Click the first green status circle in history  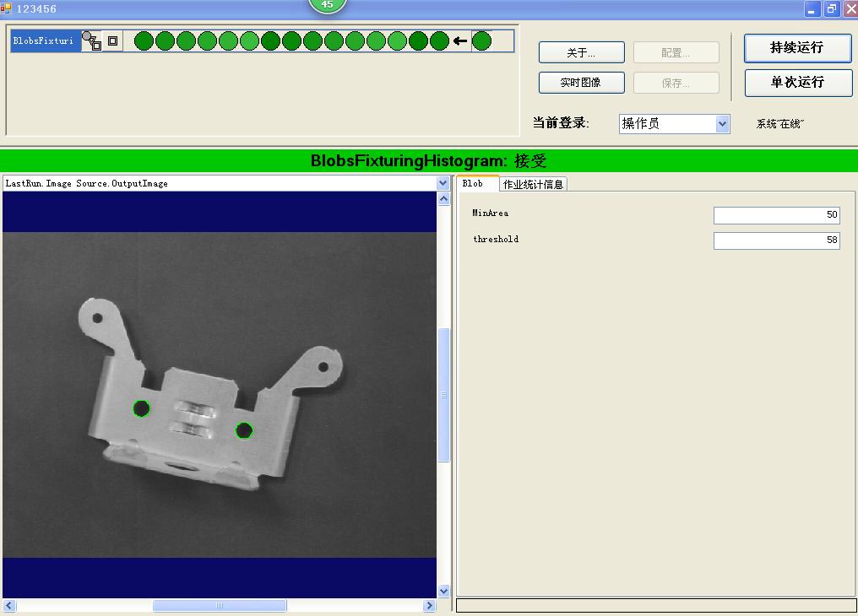144,40
